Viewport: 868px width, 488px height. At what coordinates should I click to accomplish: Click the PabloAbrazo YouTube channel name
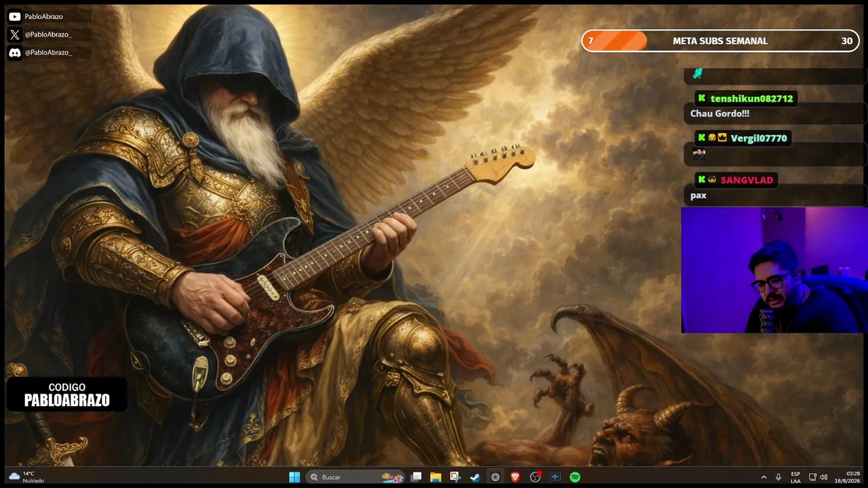point(43,16)
